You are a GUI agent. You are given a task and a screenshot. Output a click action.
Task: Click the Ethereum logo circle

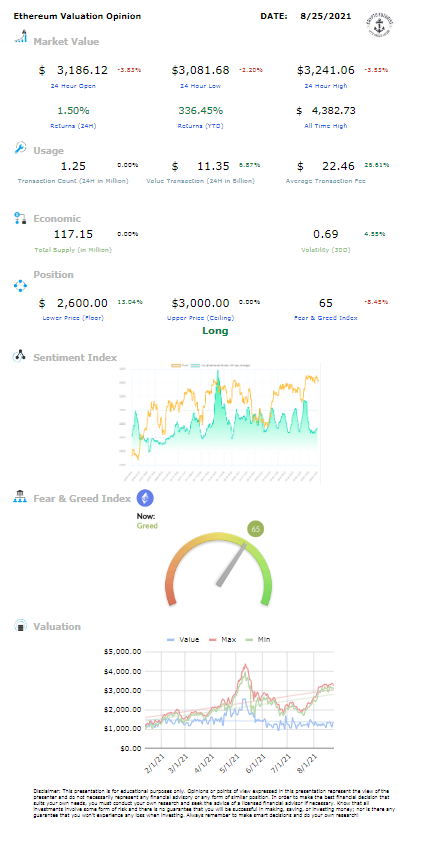145,498
